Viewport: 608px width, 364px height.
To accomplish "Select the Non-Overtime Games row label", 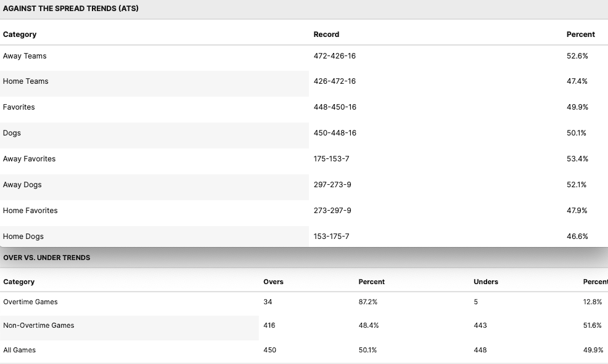I will point(38,325).
